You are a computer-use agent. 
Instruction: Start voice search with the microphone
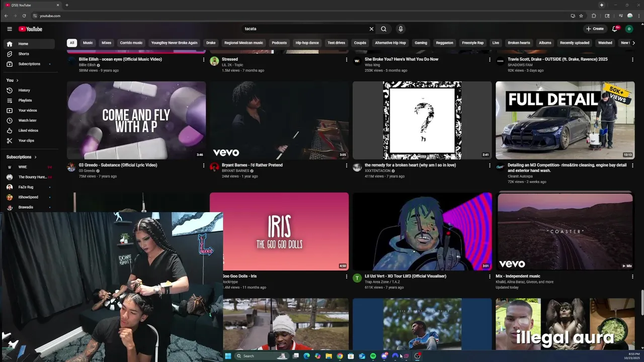click(x=400, y=29)
